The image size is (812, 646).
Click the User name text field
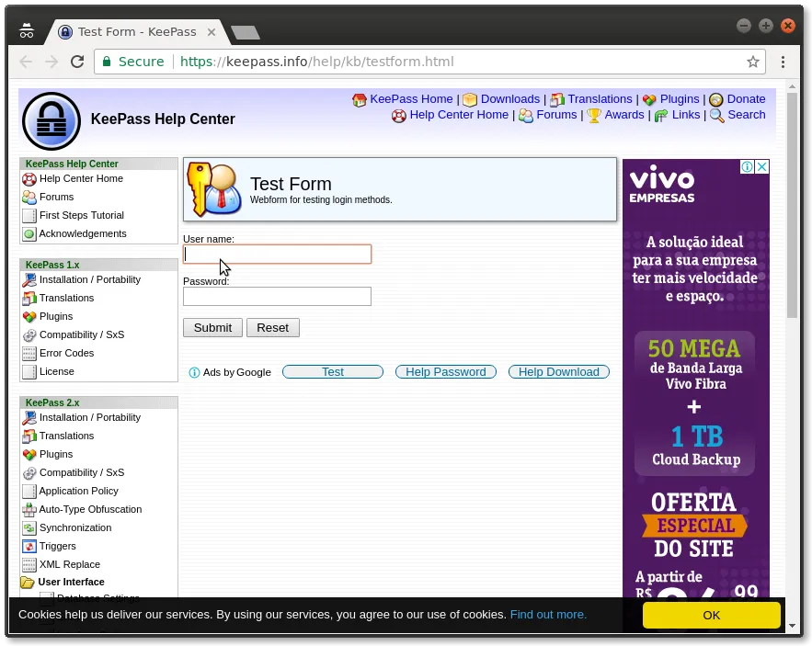coord(277,255)
